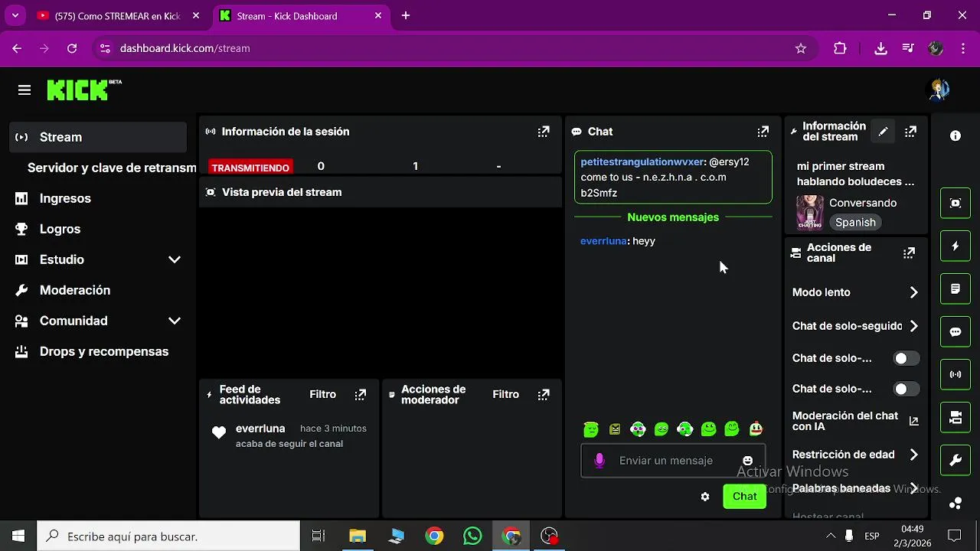Open chat settings gear icon

[x=705, y=497]
